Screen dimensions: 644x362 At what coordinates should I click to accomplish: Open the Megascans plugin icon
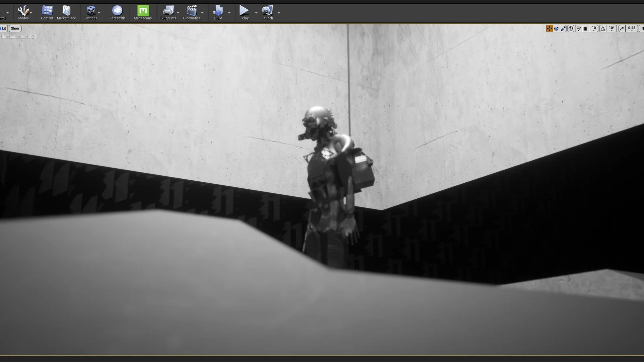click(x=143, y=13)
